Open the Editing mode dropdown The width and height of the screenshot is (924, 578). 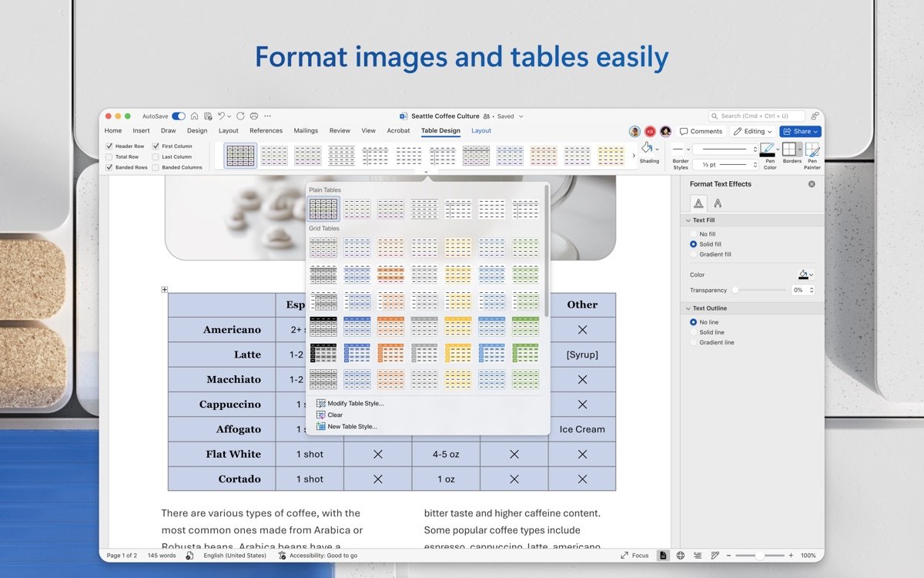[x=753, y=131]
